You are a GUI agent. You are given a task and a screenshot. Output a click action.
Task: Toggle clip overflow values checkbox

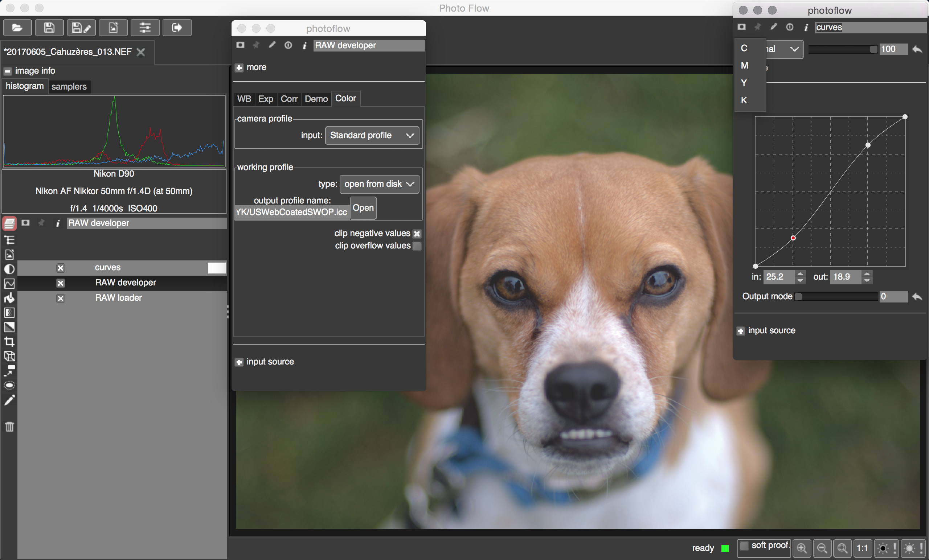pyautogui.click(x=417, y=246)
